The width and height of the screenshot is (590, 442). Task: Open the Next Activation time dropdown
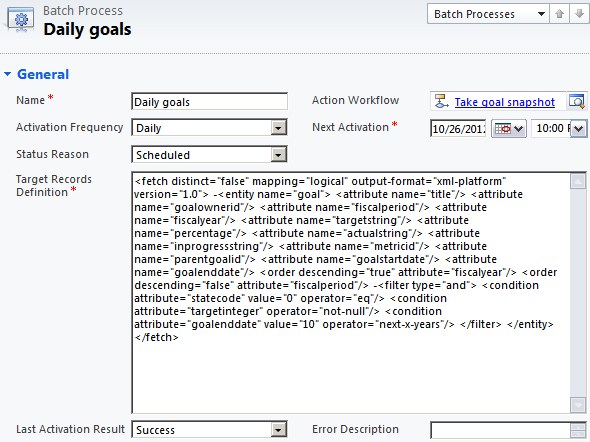coord(579,129)
